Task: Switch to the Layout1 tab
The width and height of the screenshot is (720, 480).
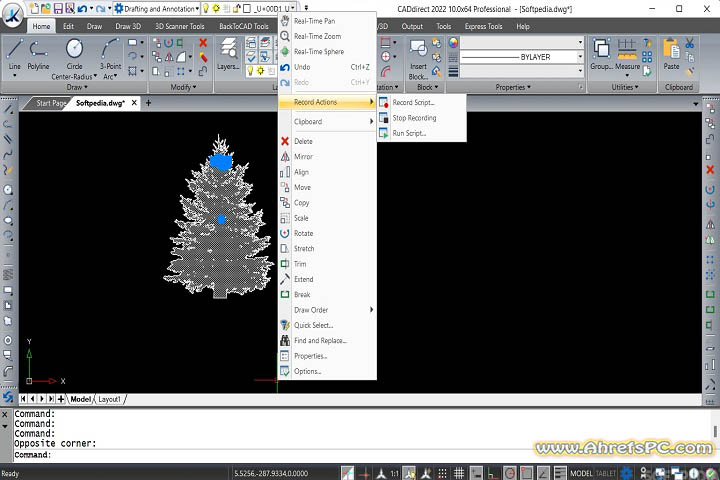Action: point(108,399)
